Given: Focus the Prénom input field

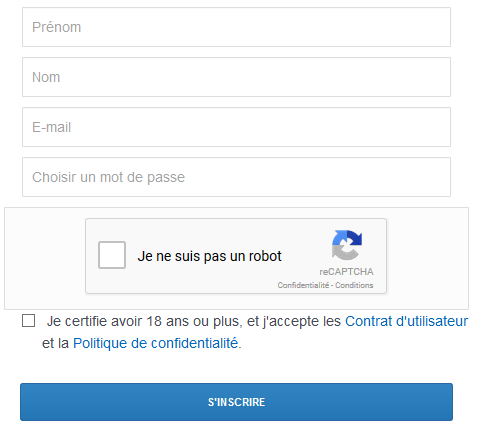Looking at the screenshot, I should (x=236, y=27).
